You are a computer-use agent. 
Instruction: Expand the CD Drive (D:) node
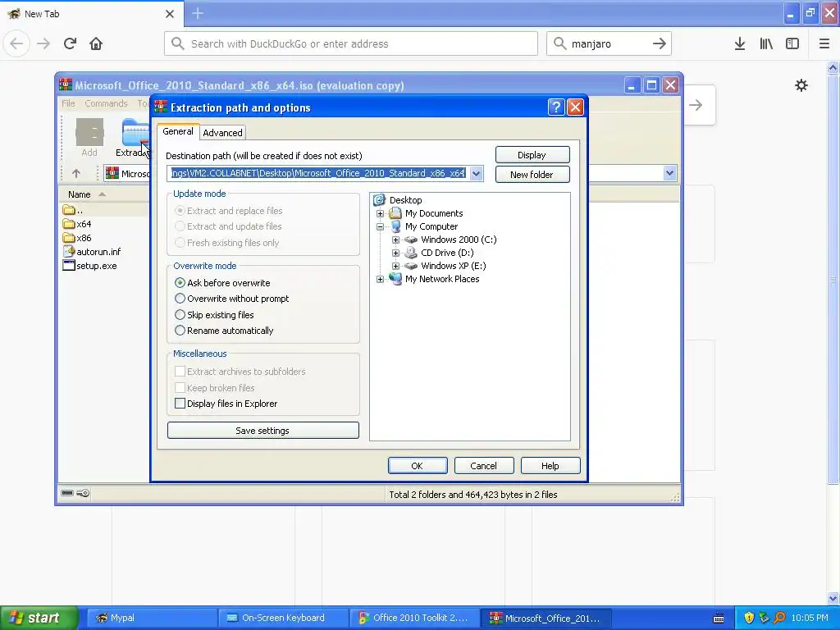tap(395, 253)
